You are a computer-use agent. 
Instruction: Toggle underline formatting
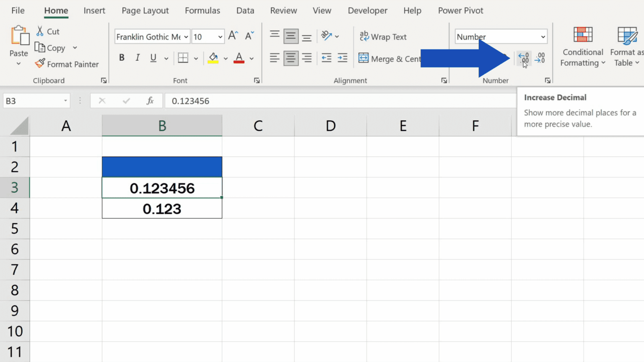pos(153,58)
